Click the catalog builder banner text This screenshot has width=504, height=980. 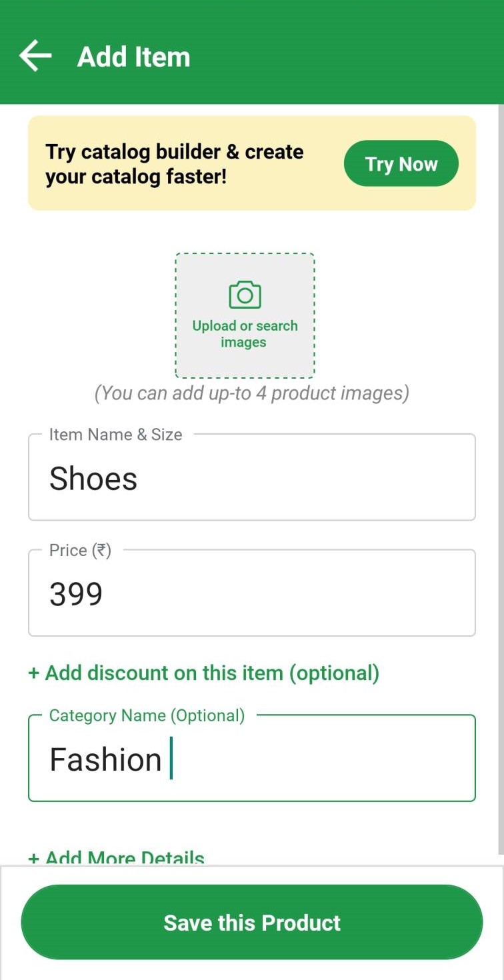[x=175, y=164]
